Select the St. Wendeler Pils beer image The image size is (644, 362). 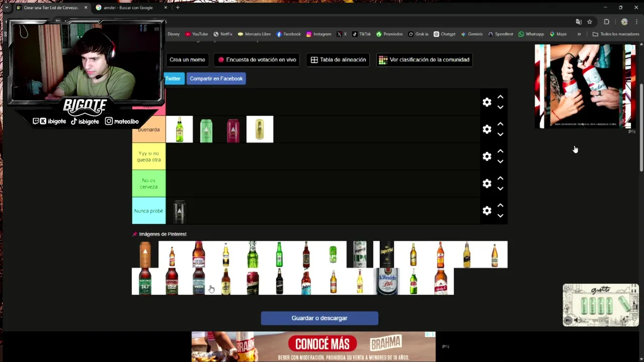point(386,282)
